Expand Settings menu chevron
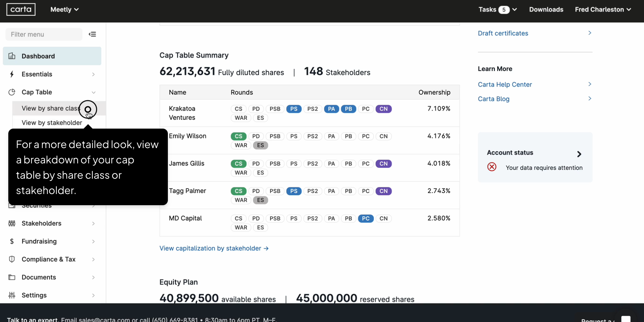Image resolution: width=644 pixels, height=322 pixels. 94,295
